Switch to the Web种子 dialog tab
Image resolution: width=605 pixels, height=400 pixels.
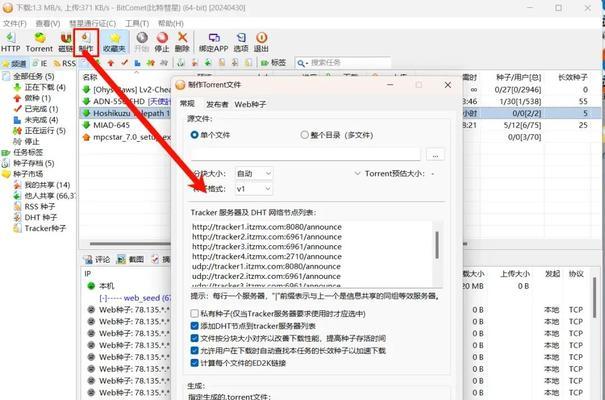(x=250, y=104)
